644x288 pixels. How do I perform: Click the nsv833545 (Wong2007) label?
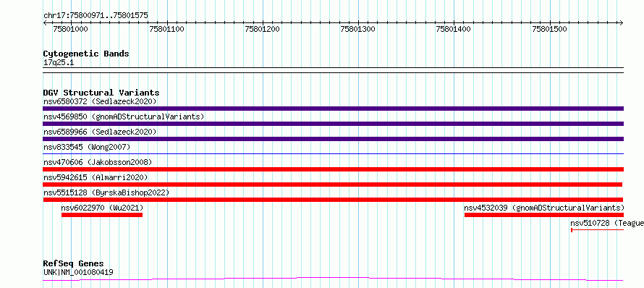coord(87,147)
